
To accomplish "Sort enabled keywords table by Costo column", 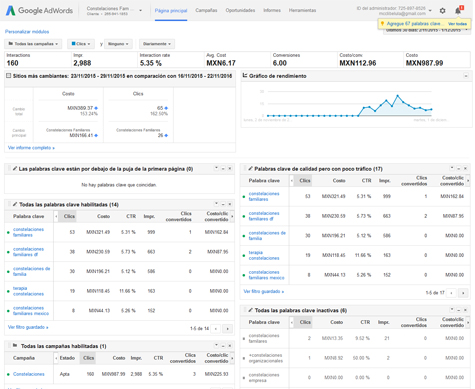I will [x=103, y=216].
